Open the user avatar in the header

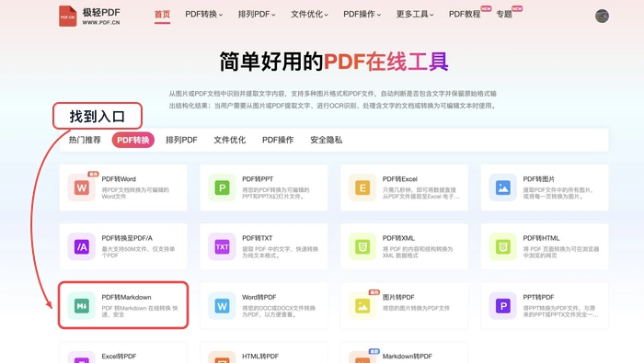pos(602,16)
